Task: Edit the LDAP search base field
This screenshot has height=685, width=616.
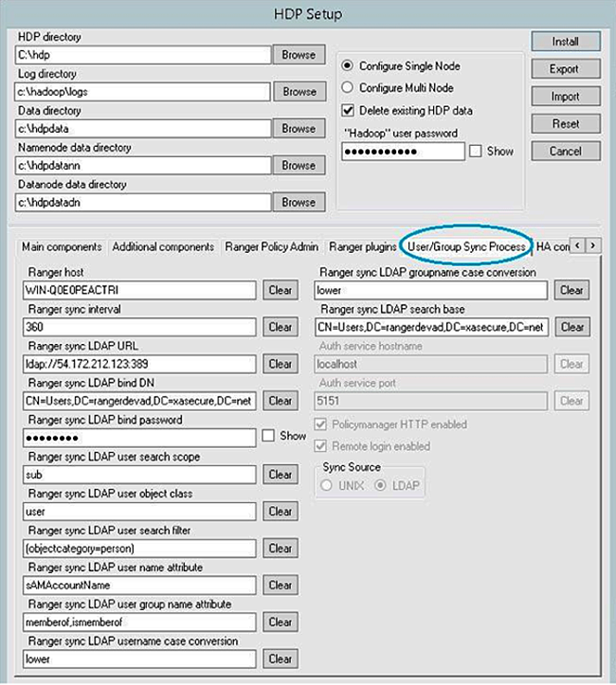Action: 431,327
